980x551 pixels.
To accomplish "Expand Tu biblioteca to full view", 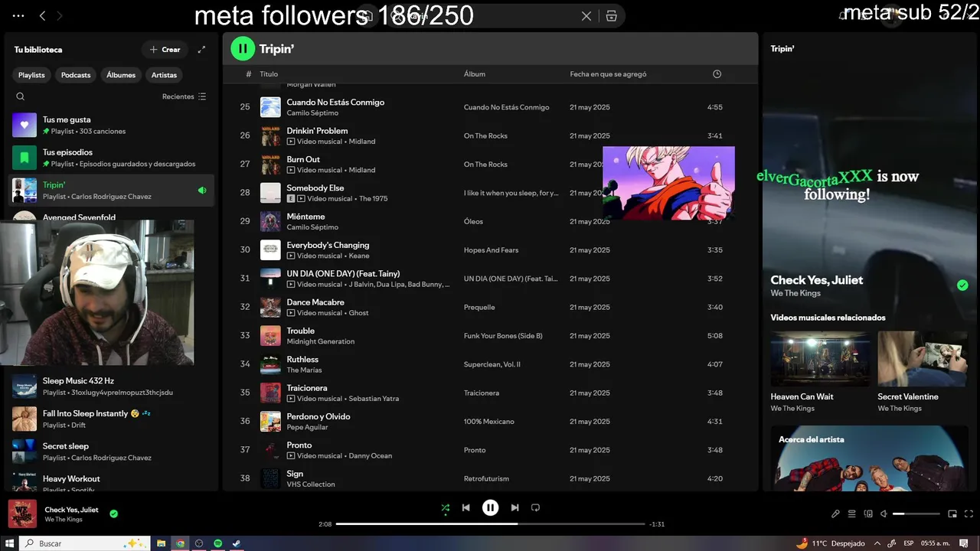I will click(x=201, y=50).
